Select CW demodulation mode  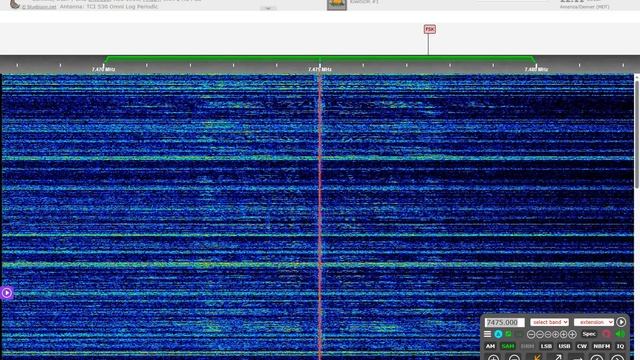(582, 346)
